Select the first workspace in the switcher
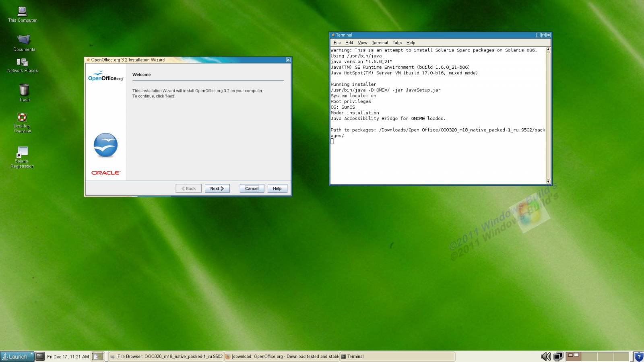The image size is (644, 362). point(574,356)
